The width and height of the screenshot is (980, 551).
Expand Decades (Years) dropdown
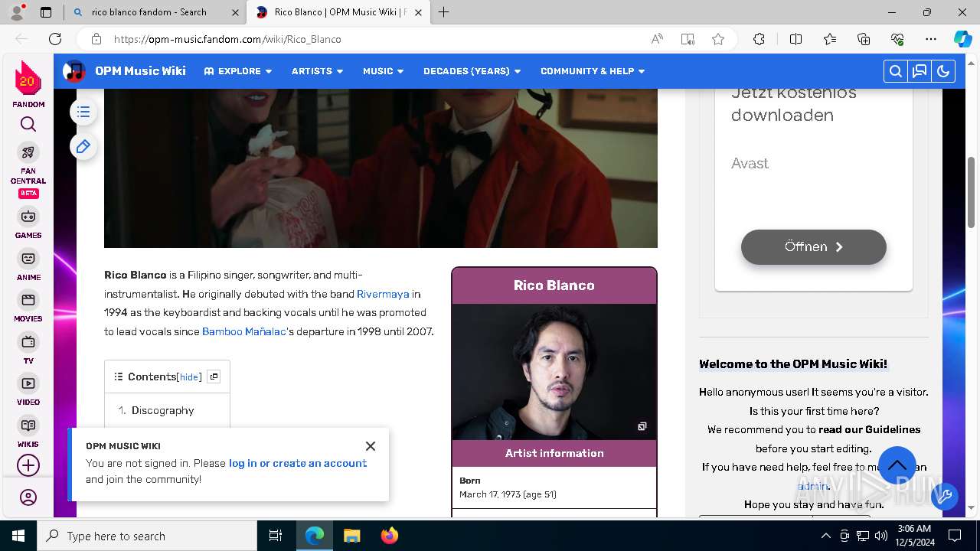click(x=472, y=71)
